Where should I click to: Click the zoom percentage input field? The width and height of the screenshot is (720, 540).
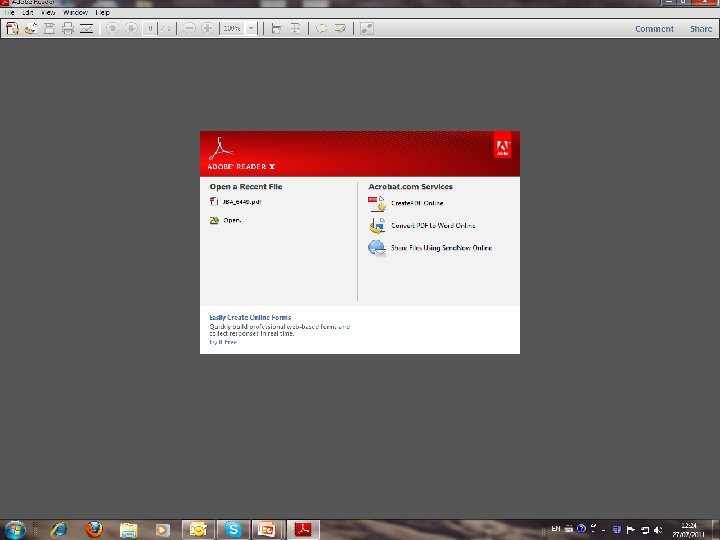coord(233,28)
